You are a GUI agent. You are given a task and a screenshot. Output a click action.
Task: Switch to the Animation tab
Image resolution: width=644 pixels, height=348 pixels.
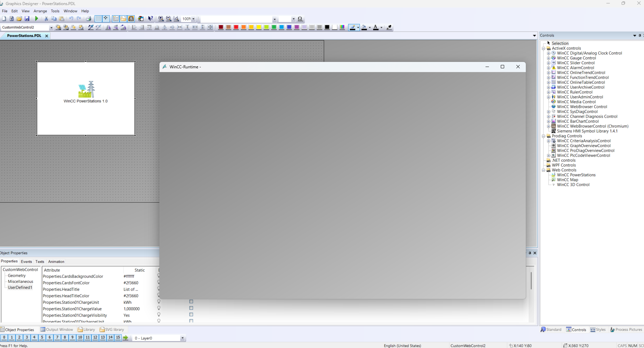(56, 262)
